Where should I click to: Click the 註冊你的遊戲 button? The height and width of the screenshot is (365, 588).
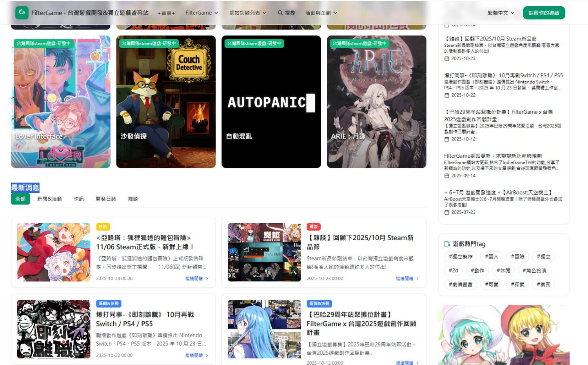point(544,13)
